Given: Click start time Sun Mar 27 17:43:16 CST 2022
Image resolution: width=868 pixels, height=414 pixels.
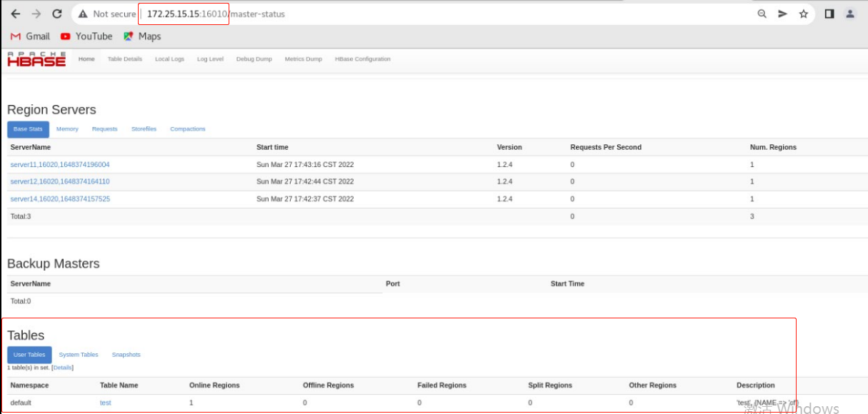Looking at the screenshot, I should coord(305,165).
